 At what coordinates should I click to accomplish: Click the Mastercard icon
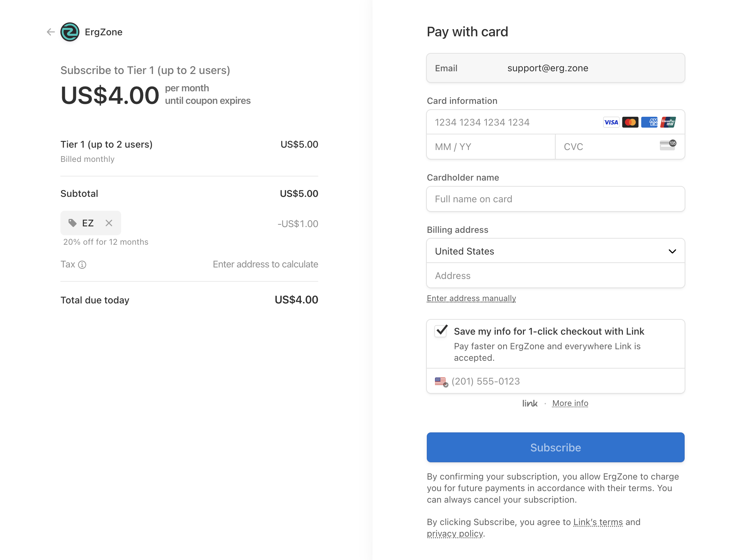pyautogui.click(x=630, y=122)
